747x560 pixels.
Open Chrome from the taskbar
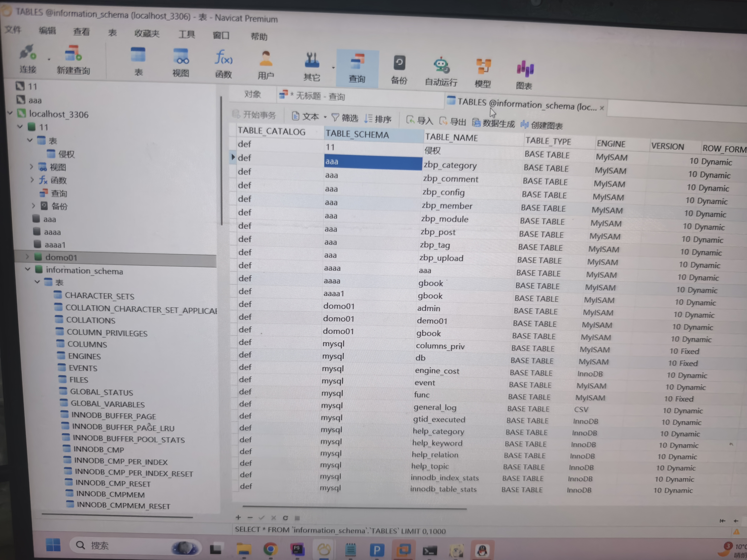(x=270, y=549)
